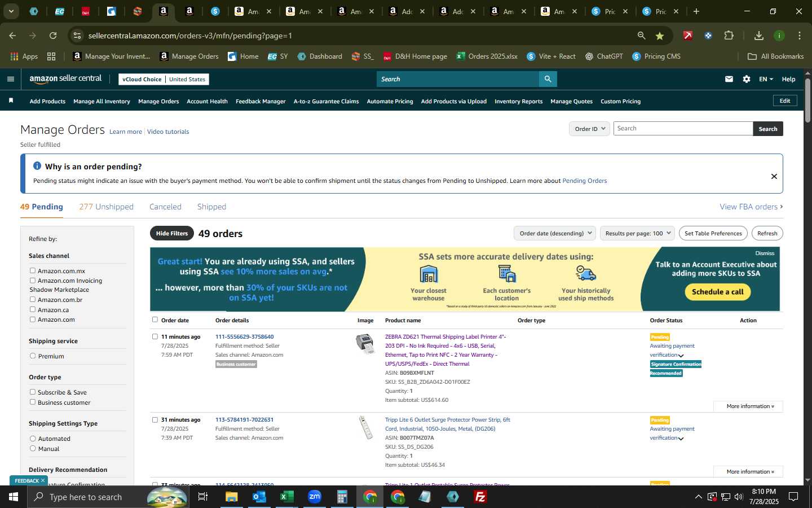812x508 pixels.
Task: Open the Order date (descending) sort dropdown
Action: point(555,233)
